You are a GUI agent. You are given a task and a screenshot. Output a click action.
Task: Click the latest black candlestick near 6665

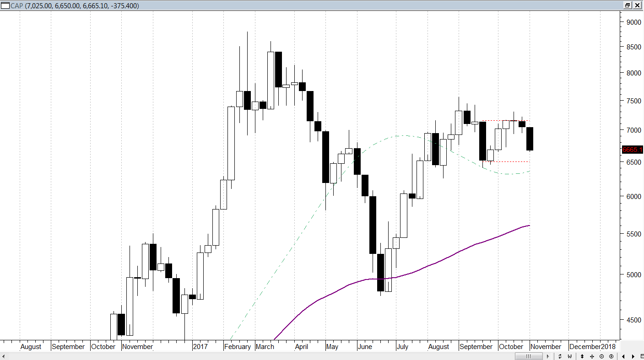(x=530, y=139)
